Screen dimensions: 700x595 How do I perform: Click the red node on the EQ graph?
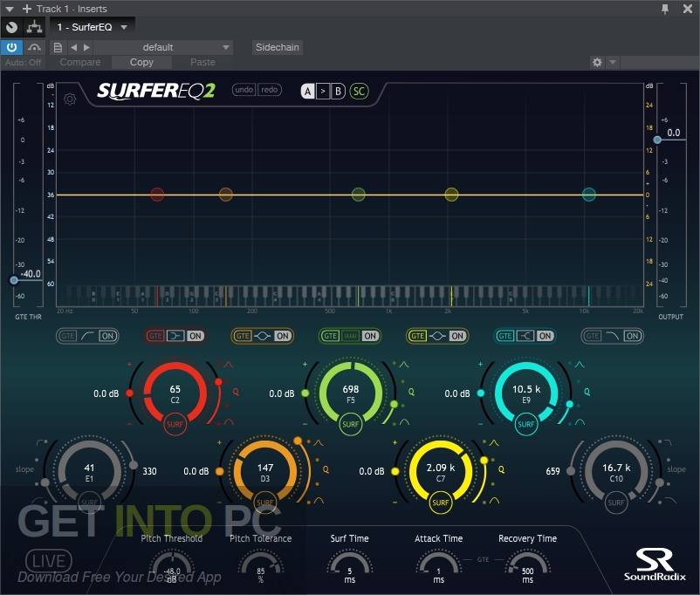point(157,195)
